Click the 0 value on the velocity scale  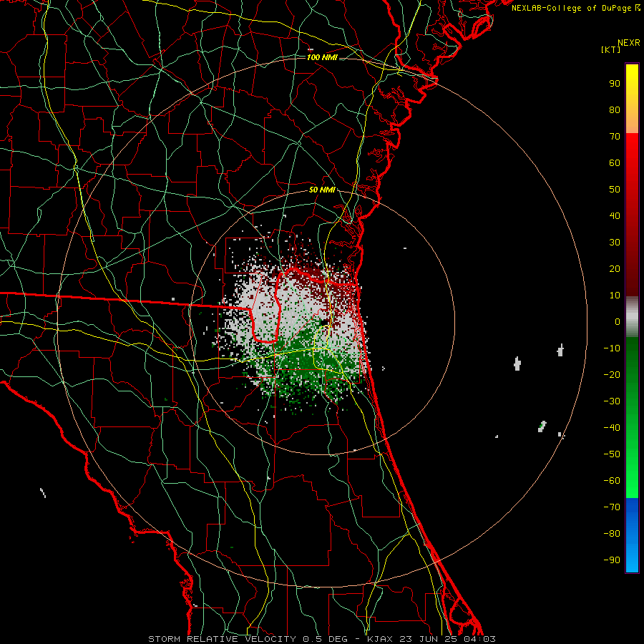click(x=618, y=322)
